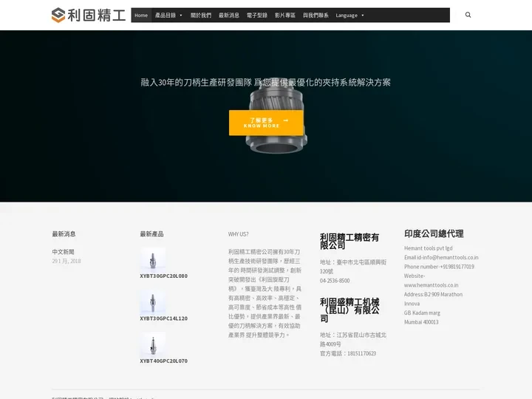
Task: Go to 最新消息 in navigation bar
Action: [228, 16]
